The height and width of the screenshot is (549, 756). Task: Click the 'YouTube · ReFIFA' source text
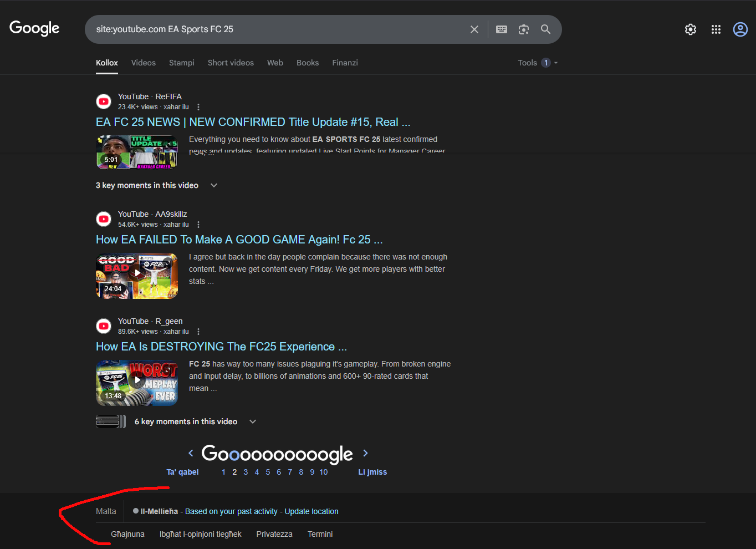click(x=150, y=96)
